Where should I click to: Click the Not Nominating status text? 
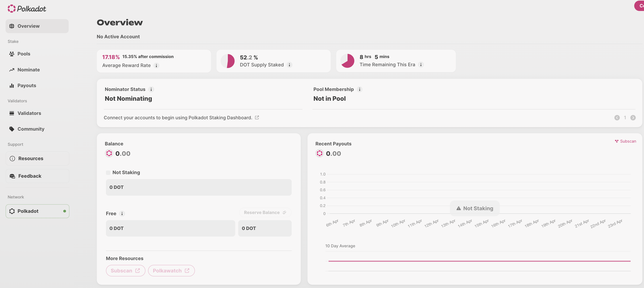(x=128, y=99)
